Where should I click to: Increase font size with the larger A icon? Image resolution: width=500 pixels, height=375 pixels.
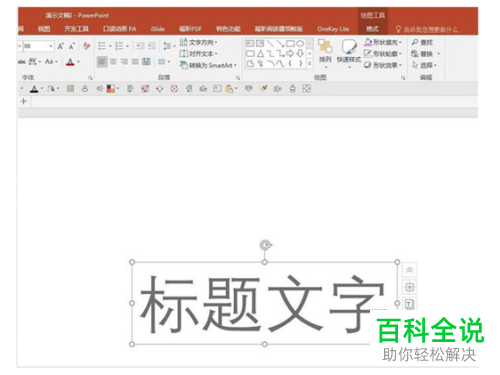(x=61, y=46)
